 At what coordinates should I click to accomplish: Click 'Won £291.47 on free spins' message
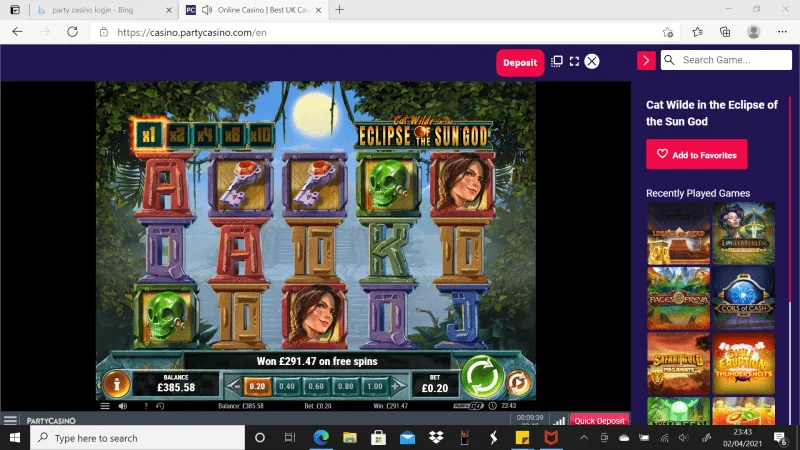point(317,361)
